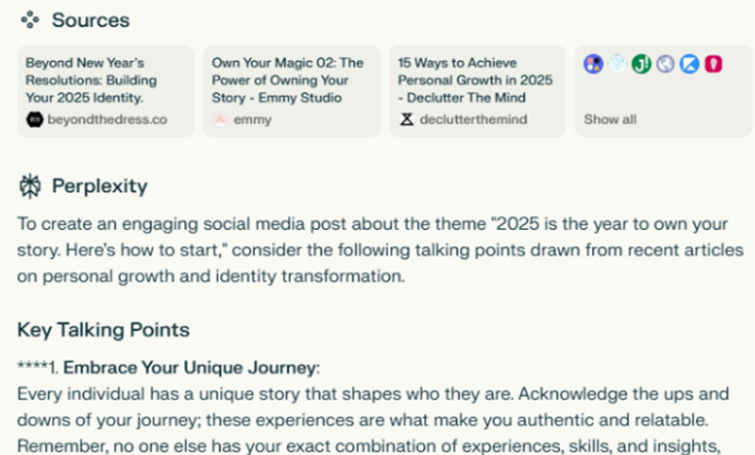This screenshot has height=455, width=755.
Task: Click the light blue swirl source icon
Action: (x=617, y=64)
